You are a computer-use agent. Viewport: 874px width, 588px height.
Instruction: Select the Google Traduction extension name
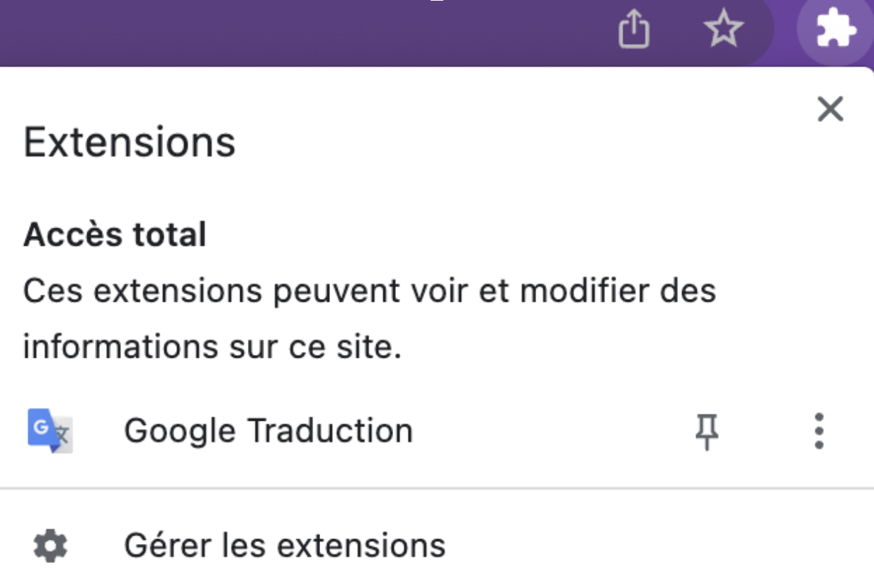click(268, 431)
